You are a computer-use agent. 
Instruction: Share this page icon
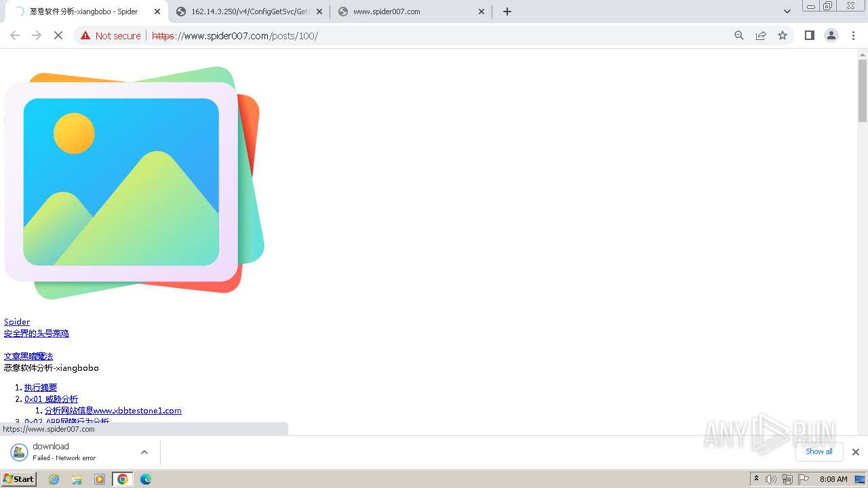(x=761, y=35)
